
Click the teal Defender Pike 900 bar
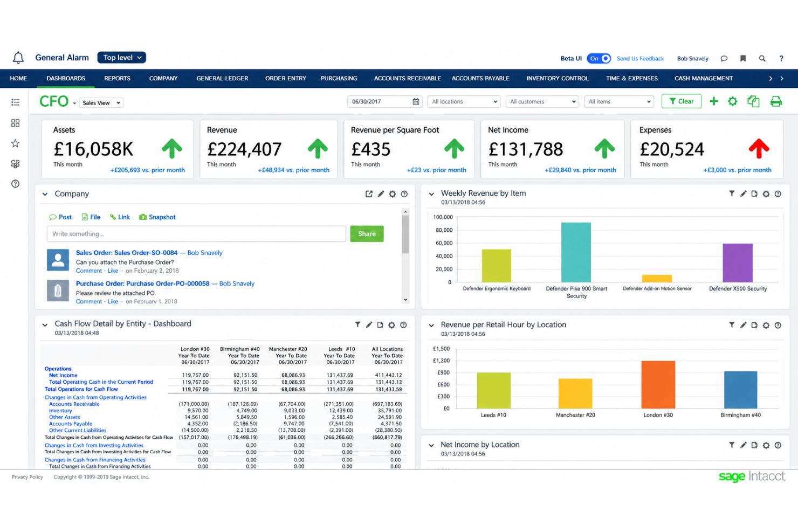tap(576, 252)
